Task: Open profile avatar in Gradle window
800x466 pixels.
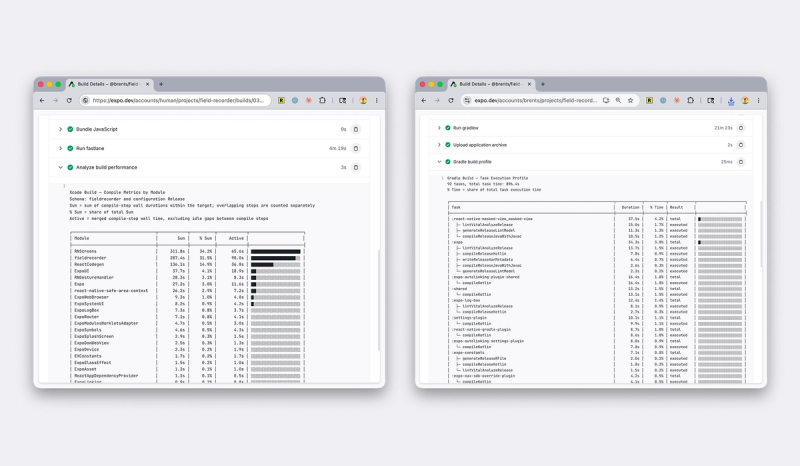Action: [745, 101]
